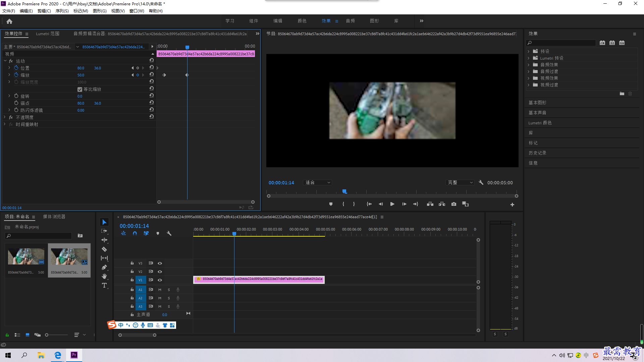The image size is (644, 362).
Task: Open the 序列(S) menu
Action: tap(62, 11)
